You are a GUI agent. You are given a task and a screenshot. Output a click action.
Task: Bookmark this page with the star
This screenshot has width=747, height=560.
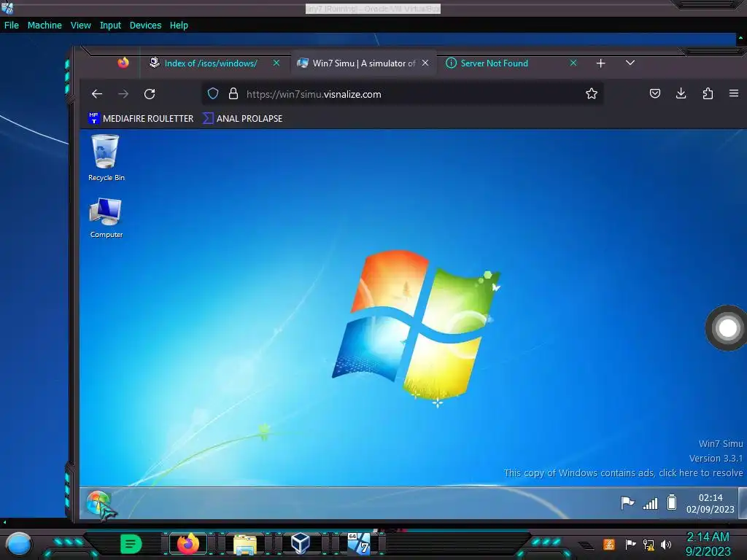(x=591, y=94)
